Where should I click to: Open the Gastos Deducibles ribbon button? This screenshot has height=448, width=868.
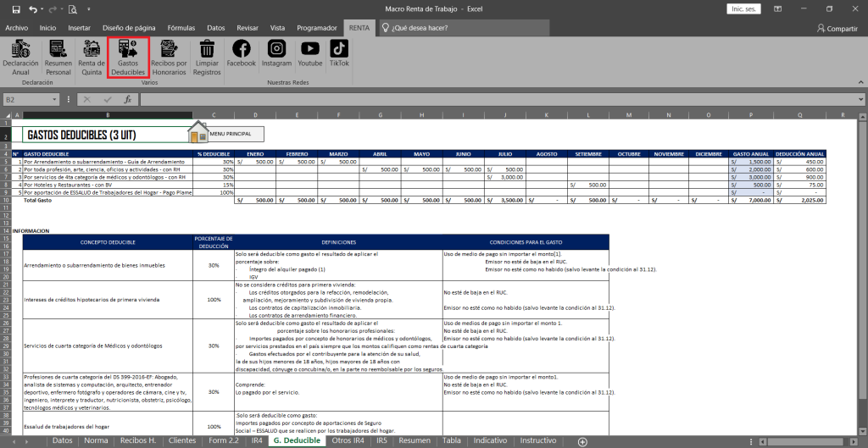click(128, 58)
